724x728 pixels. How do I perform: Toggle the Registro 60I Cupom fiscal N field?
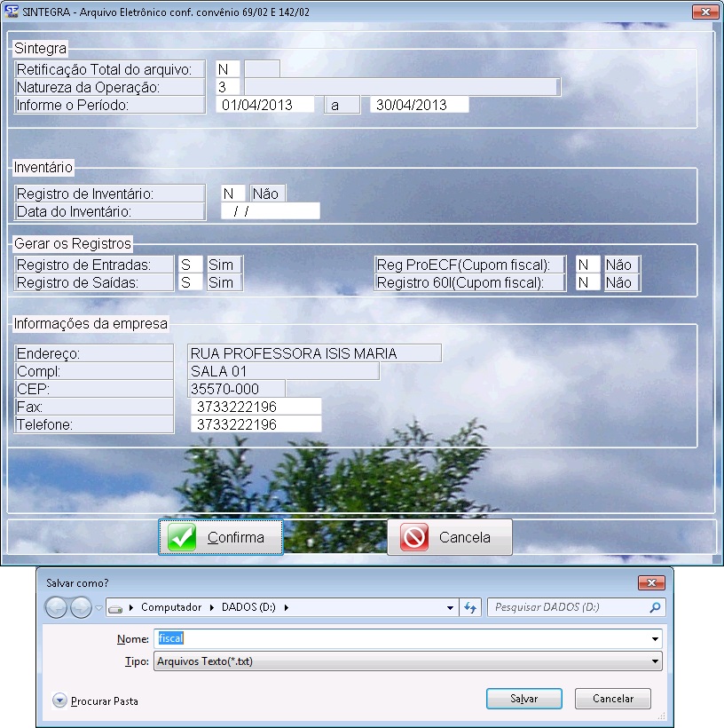[587, 282]
